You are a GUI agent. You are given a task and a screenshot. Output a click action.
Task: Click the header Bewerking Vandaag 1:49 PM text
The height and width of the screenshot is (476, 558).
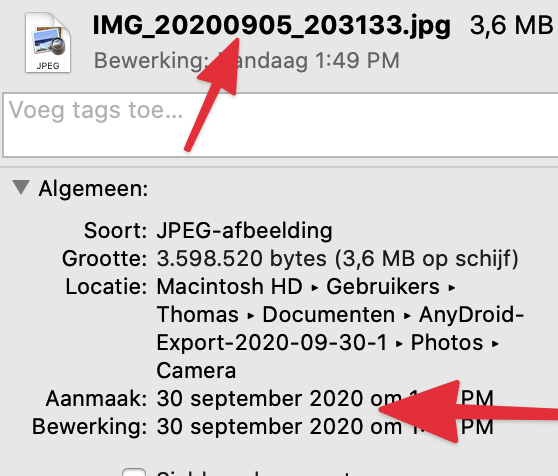tap(246, 60)
